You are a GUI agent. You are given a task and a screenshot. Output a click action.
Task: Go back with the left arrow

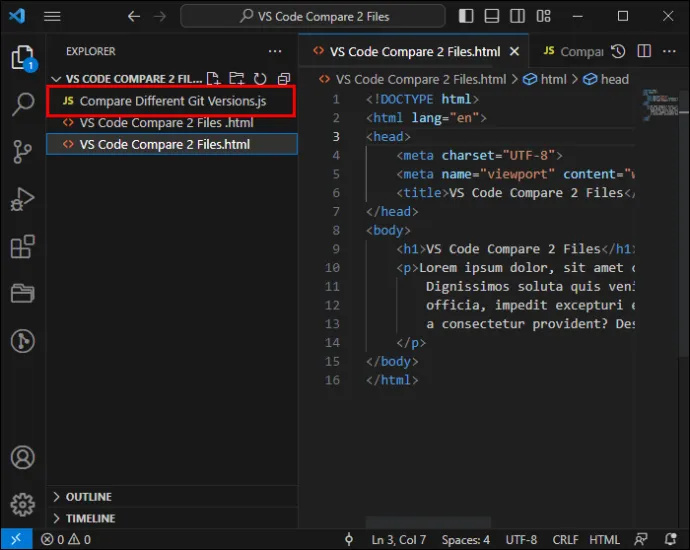(x=134, y=16)
